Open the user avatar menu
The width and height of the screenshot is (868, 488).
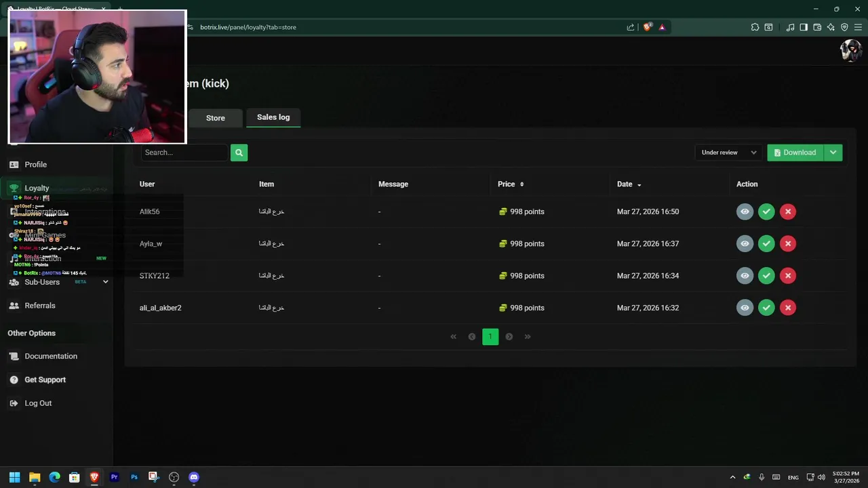tap(850, 51)
